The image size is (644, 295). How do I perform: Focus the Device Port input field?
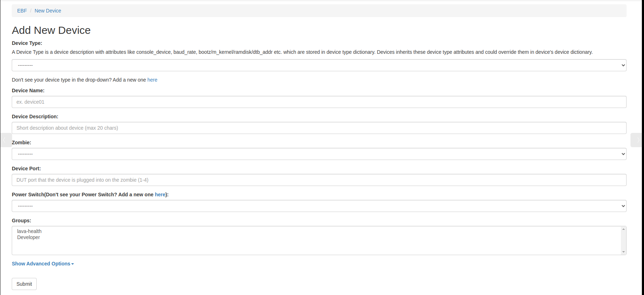click(x=319, y=180)
